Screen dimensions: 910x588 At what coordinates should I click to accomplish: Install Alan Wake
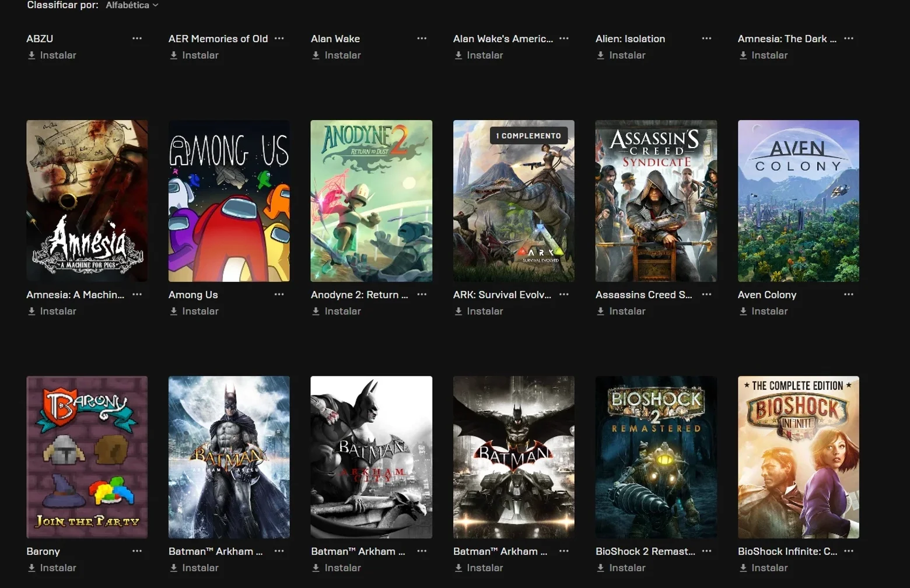[x=337, y=55]
